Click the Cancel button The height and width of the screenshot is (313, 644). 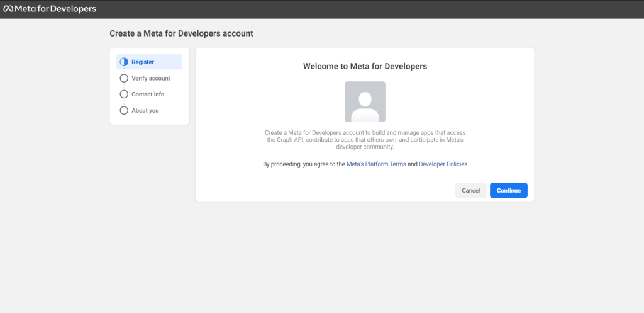coord(470,190)
